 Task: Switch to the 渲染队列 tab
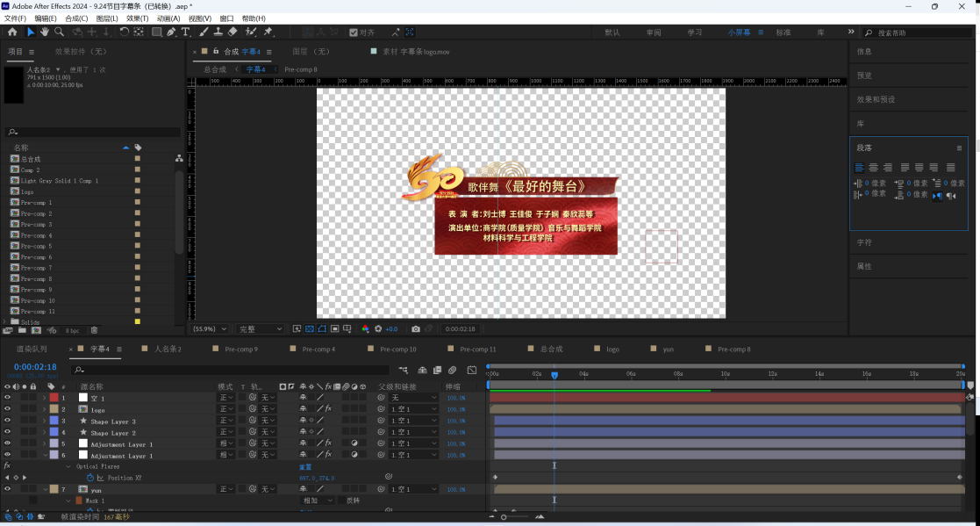tap(32, 349)
